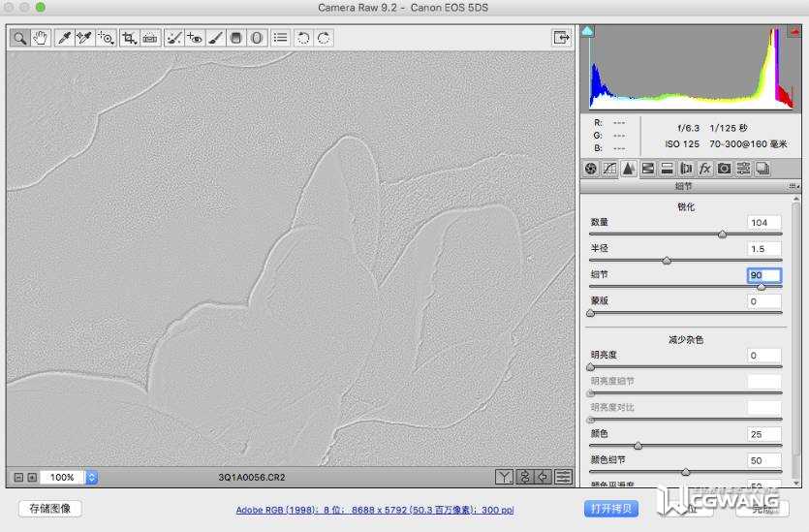Click the 明亮度 value field

[x=764, y=356]
